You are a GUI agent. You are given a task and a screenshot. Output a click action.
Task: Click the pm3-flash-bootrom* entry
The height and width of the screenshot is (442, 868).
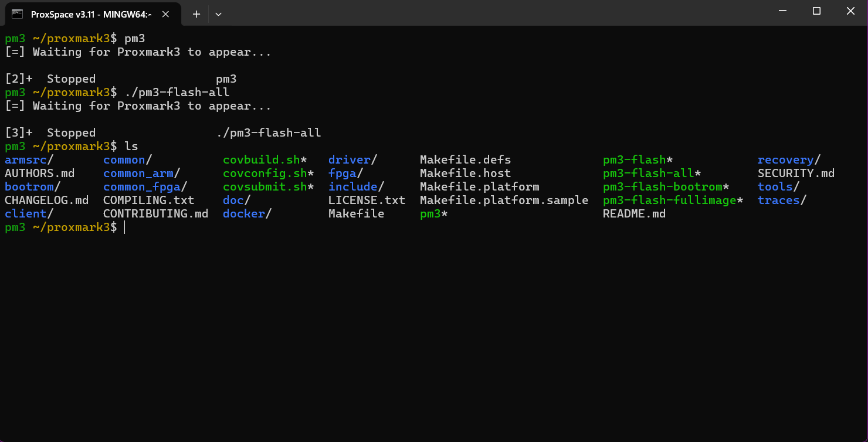[666, 187]
